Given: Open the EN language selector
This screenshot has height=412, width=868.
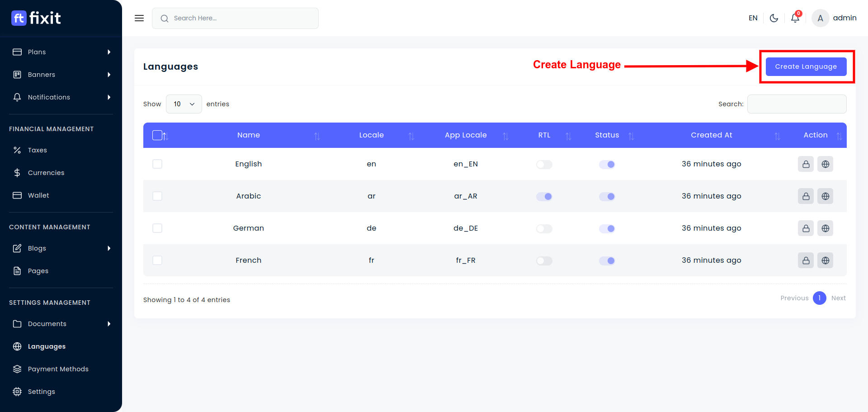Looking at the screenshot, I should click(x=753, y=18).
